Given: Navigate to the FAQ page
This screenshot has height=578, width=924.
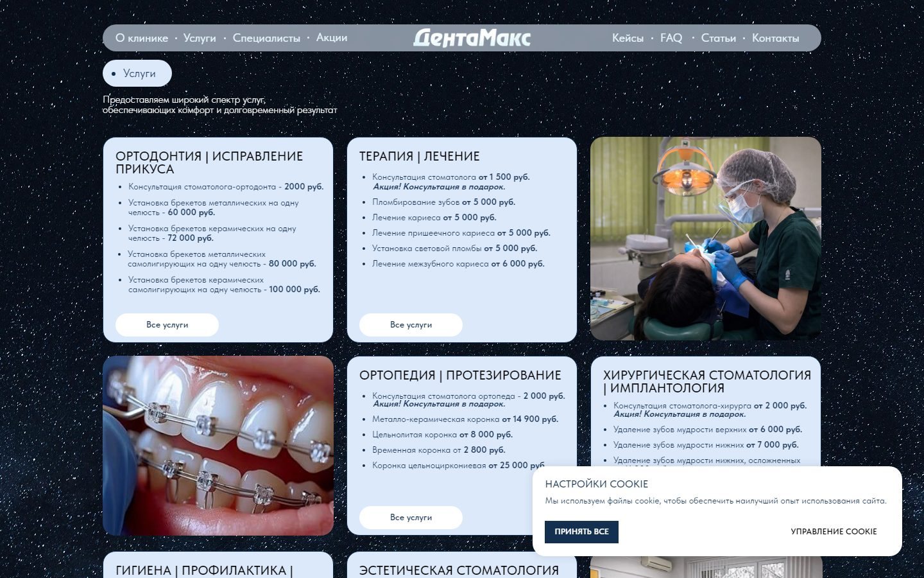Looking at the screenshot, I should [671, 38].
